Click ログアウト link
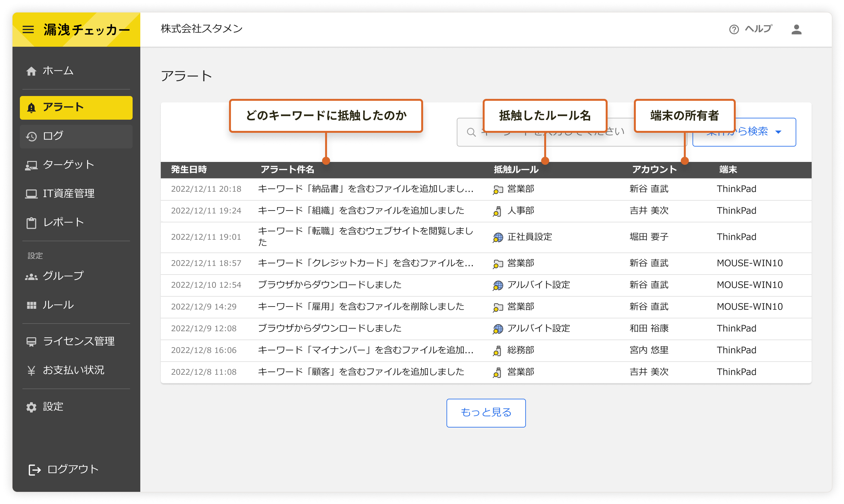The image size is (844, 504). coord(63,469)
